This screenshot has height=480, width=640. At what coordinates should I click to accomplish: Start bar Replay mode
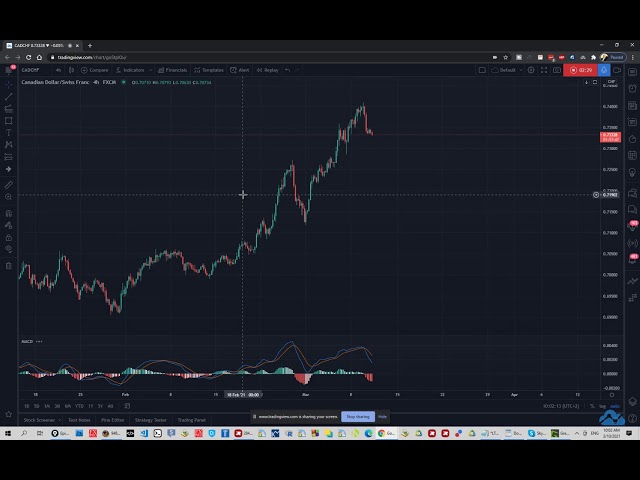(x=267, y=70)
